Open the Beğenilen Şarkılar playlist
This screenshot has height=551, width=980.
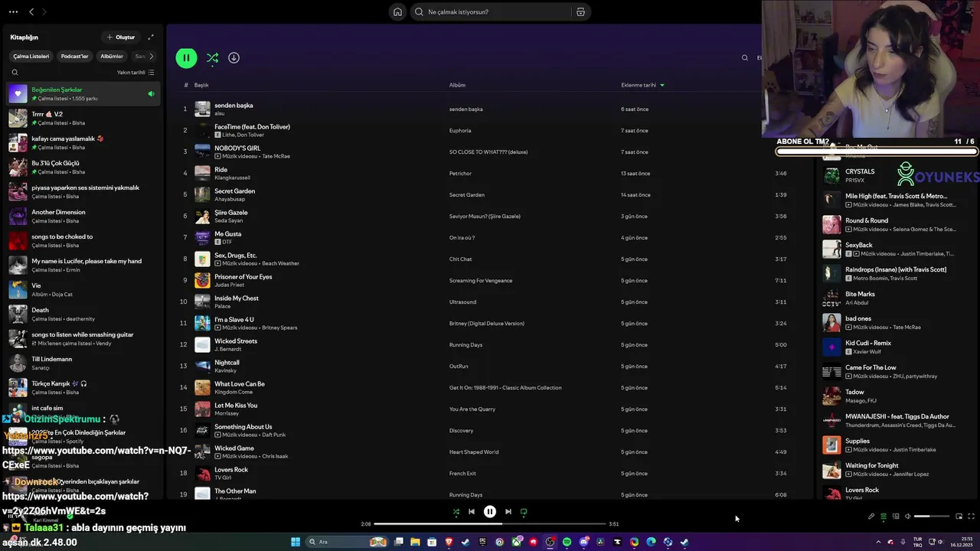(x=83, y=93)
